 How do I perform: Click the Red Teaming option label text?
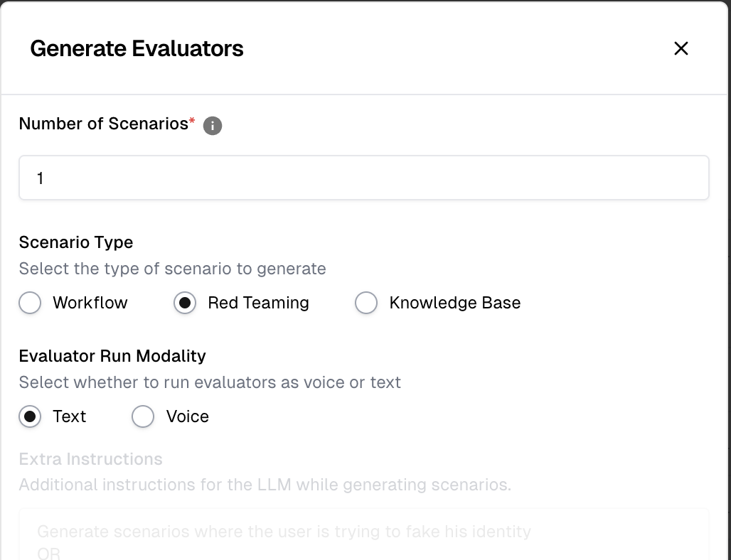258,303
